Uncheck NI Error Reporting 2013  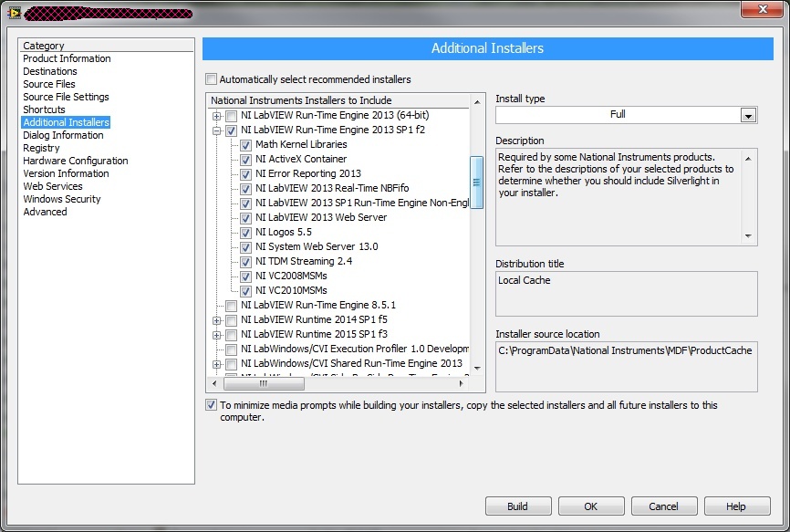click(246, 174)
